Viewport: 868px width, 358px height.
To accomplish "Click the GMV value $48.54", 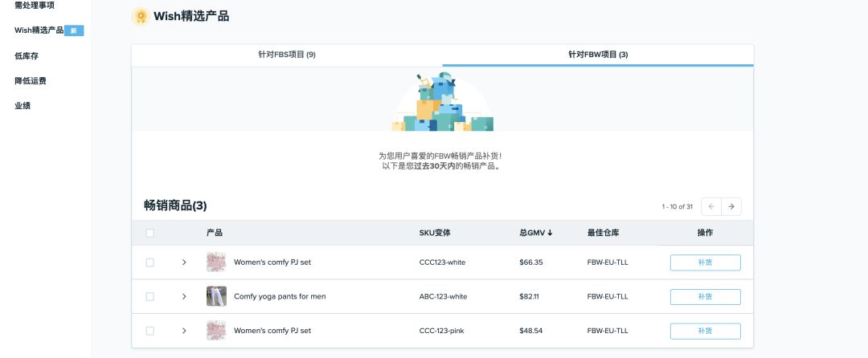I will coord(531,331).
